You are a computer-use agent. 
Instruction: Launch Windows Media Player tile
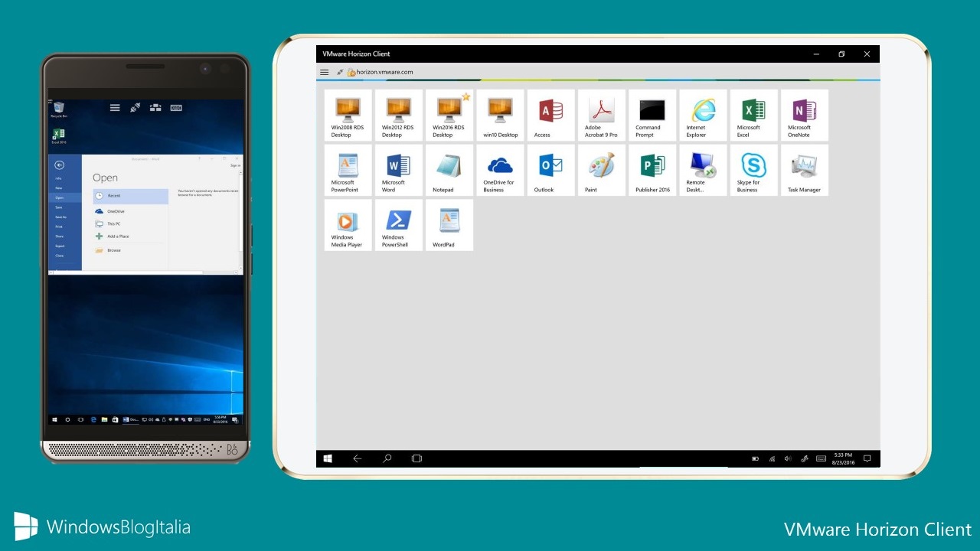tap(348, 225)
